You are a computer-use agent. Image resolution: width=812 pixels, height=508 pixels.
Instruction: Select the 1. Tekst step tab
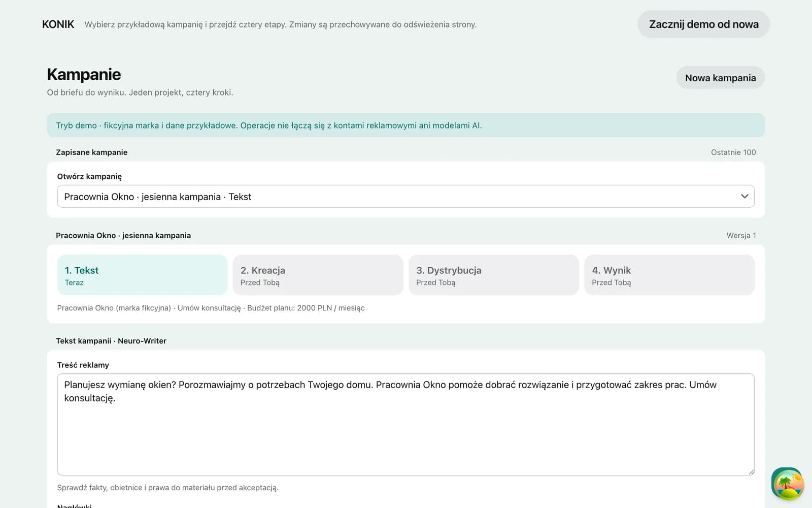click(142, 275)
